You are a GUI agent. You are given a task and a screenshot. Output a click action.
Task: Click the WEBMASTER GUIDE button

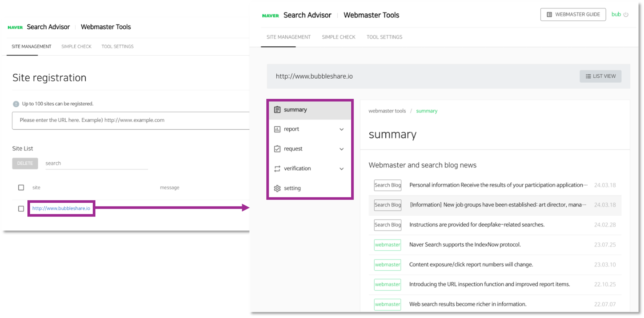(x=573, y=14)
